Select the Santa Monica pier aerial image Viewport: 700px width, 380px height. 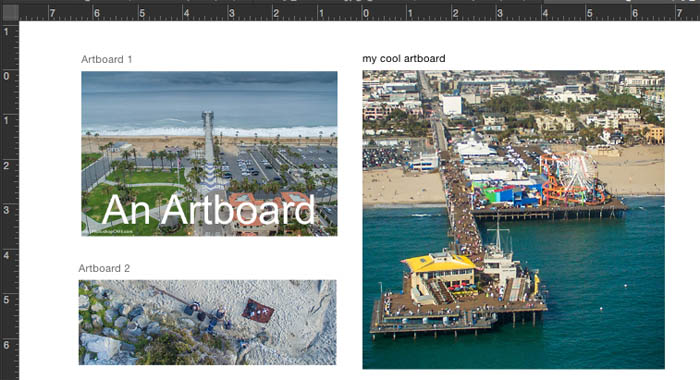513,220
